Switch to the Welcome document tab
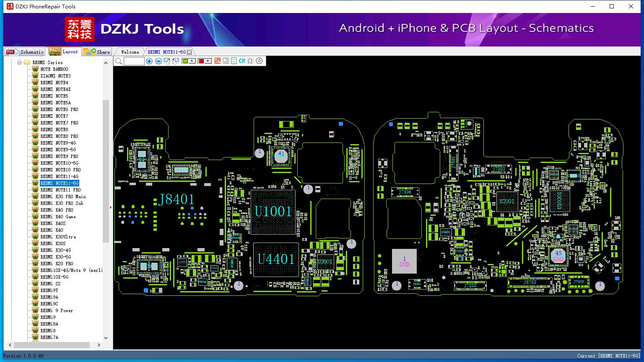644x362 pixels. [x=130, y=52]
